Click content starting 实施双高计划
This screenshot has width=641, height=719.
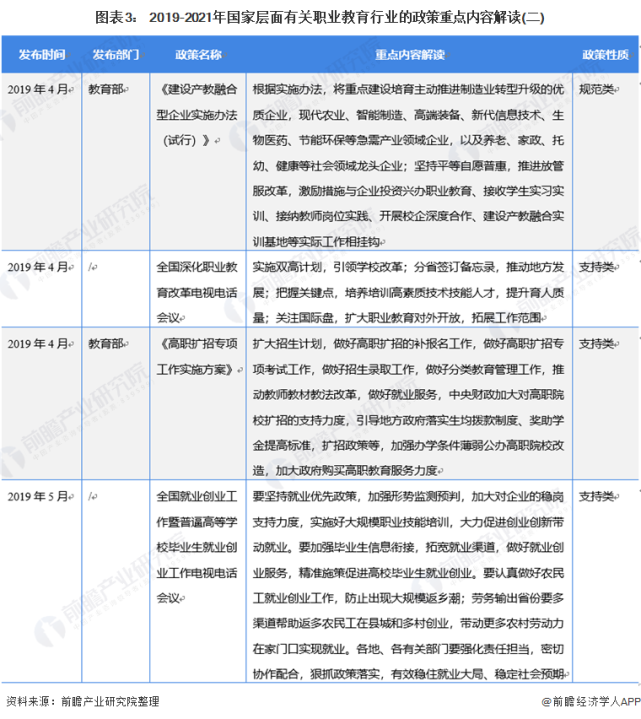point(408,292)
